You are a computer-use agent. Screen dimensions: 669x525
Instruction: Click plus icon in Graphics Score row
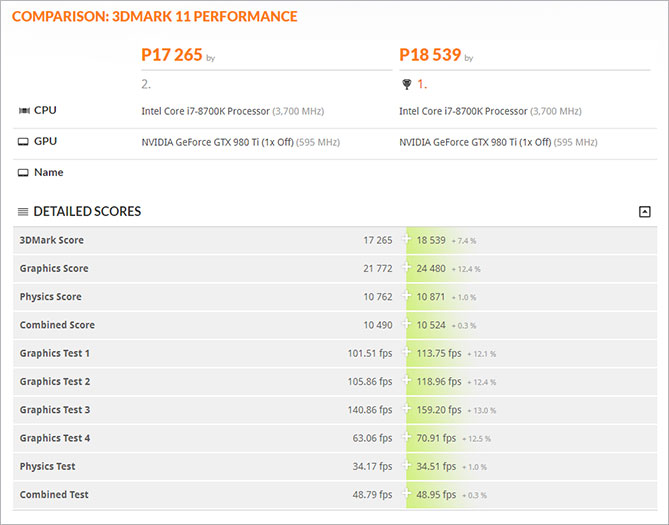point(407,267)
